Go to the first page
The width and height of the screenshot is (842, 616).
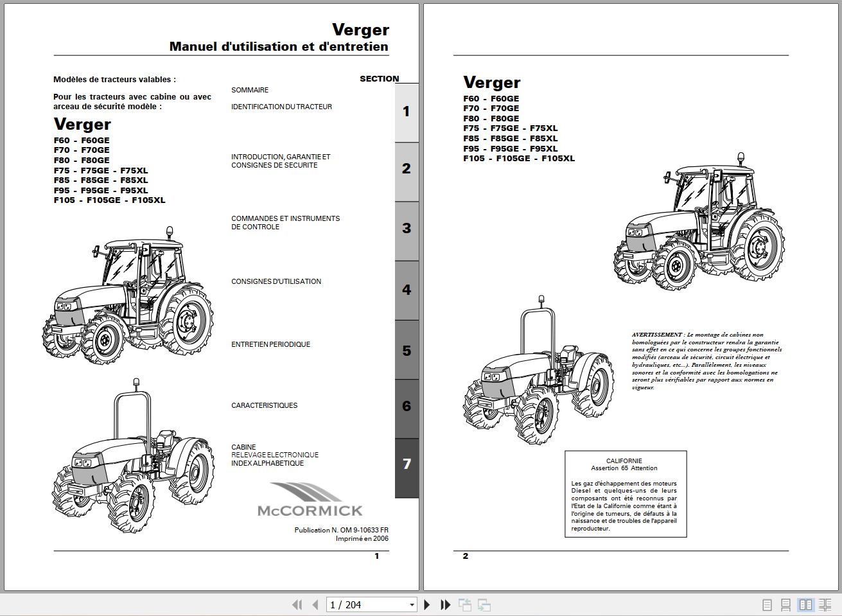click(297, 605)
